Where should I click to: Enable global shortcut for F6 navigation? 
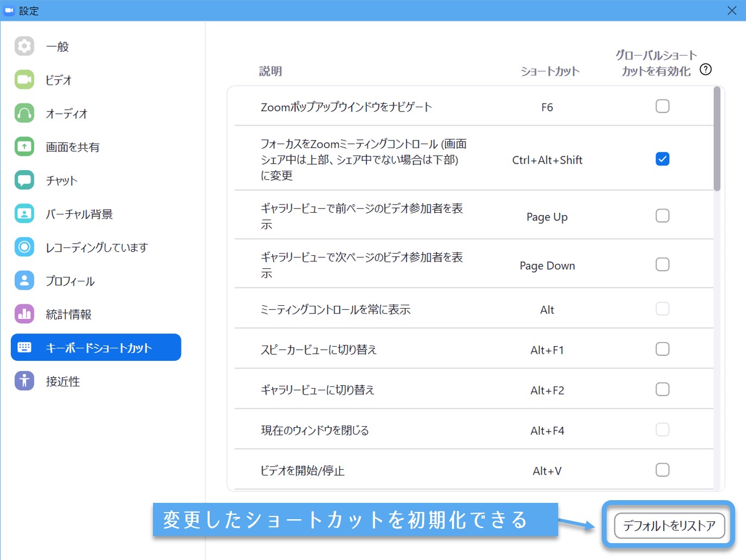(663, 106)
